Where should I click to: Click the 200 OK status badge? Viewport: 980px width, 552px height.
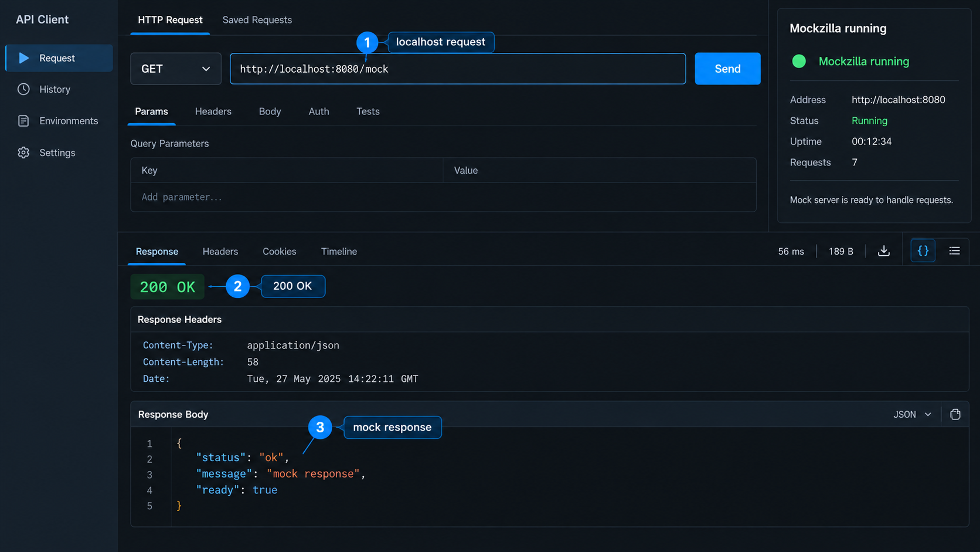click(168, 287)
